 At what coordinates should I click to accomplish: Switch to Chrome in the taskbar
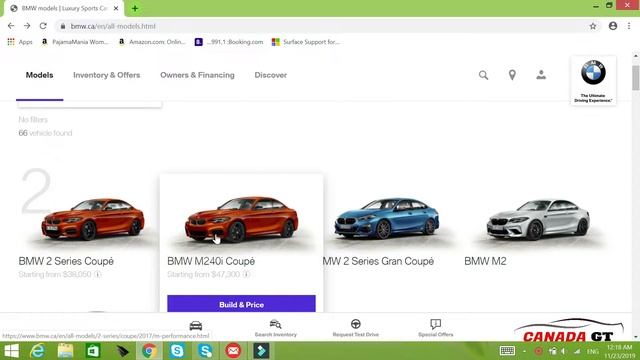[149, 351]
